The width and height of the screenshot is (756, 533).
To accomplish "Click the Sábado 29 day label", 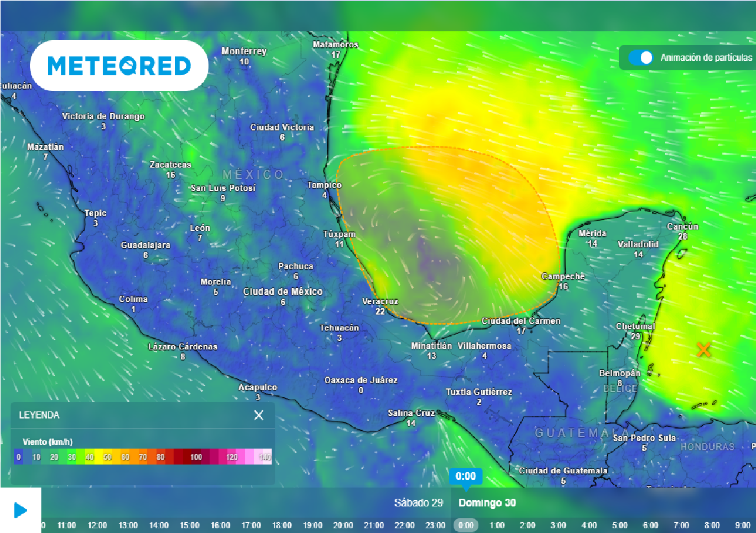I will tap(419, 503).
